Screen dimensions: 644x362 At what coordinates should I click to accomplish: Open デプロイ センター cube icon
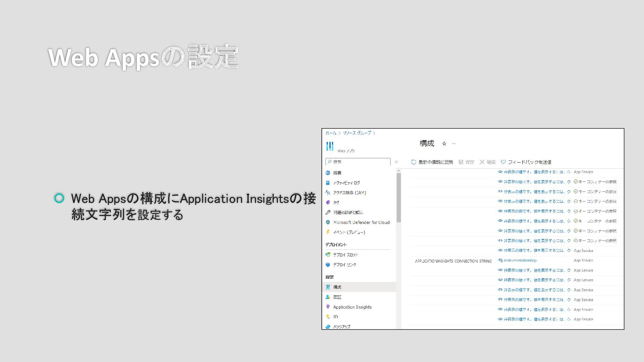[328, 265]
